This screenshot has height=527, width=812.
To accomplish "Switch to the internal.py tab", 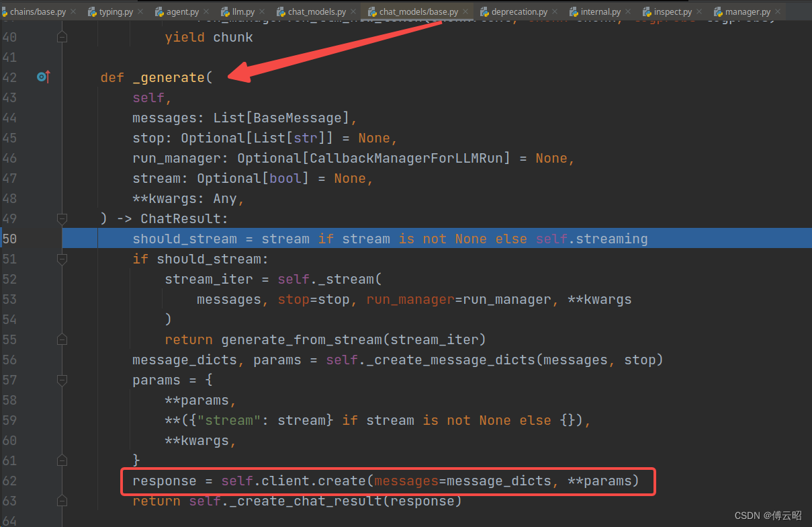I will pyautogui.click(x=600, y=12).
